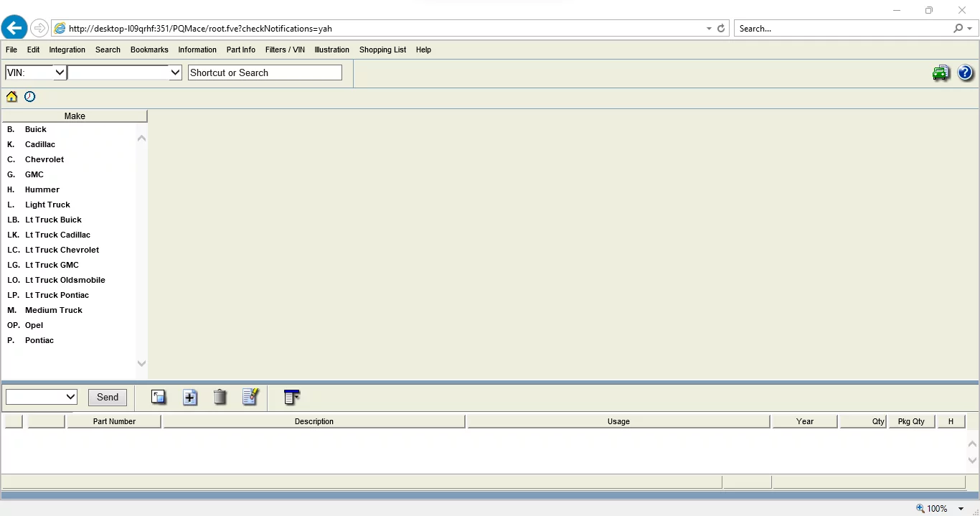Click the overlapping windows icon beside Send

[159, 397]
